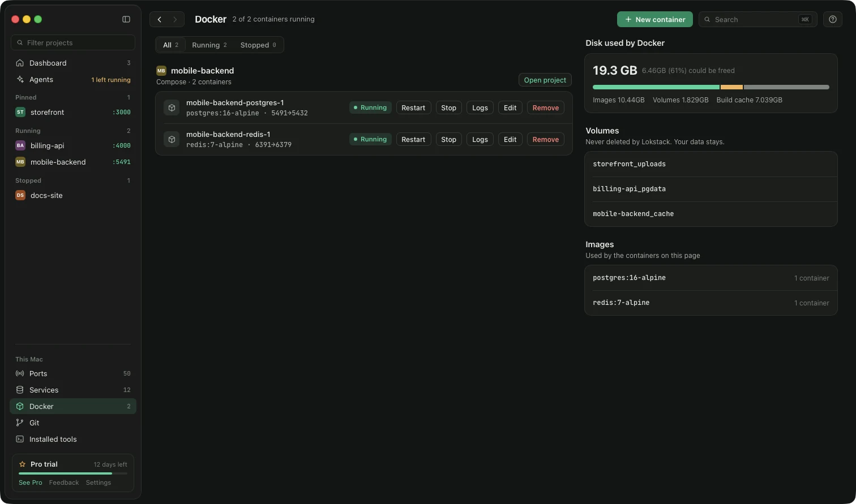The width and height of the screenshot is (856, 504).
Task: Open Installed tools
Action: (73, 439)
